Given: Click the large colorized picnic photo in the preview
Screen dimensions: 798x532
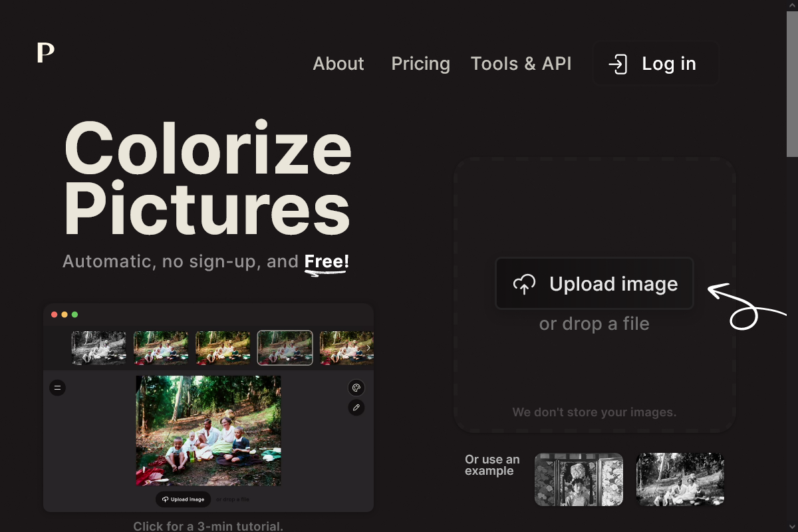Looking at the screenshot, I should point(208,430).
